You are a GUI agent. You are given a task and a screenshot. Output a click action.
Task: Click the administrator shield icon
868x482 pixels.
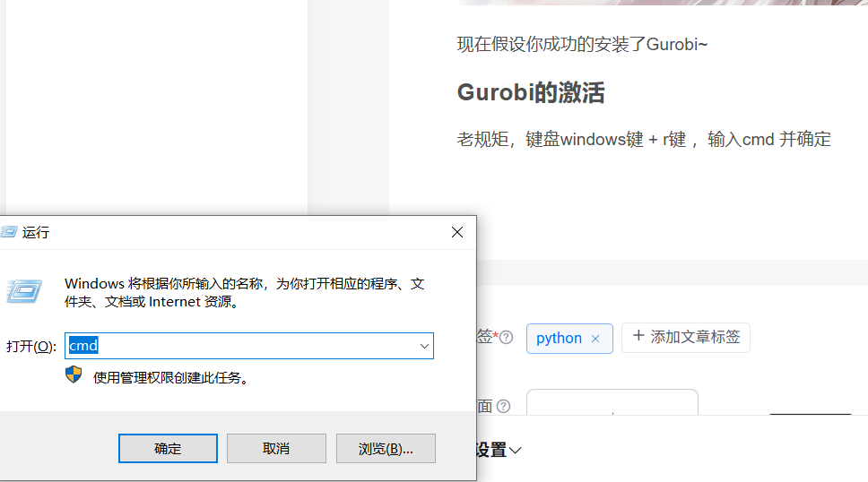coord(74,374)
